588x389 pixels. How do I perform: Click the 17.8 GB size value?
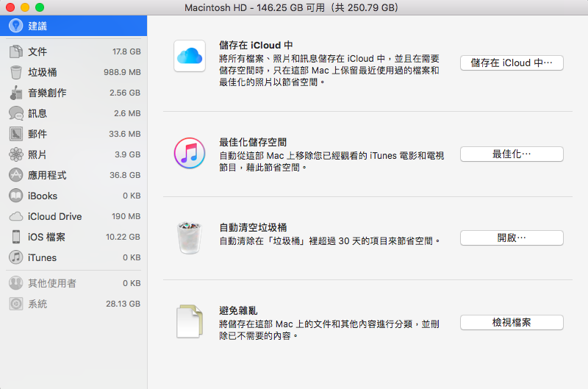click(126, 51)
